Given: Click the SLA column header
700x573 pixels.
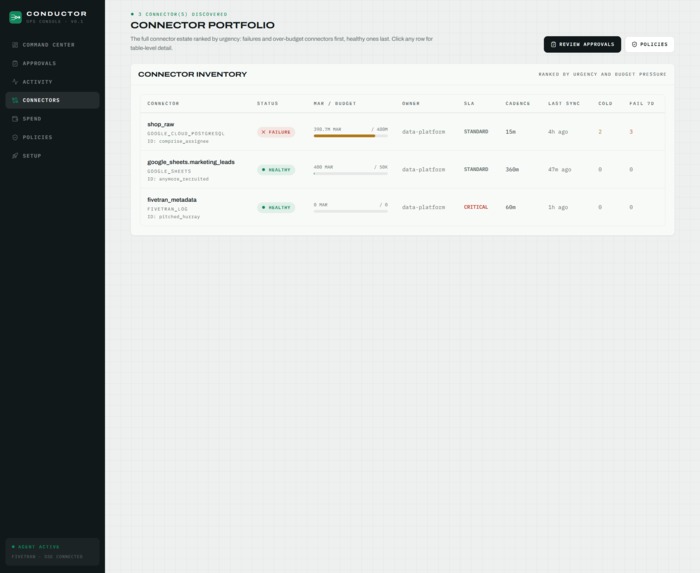Looking at the screenshot, I should [469, 104].
